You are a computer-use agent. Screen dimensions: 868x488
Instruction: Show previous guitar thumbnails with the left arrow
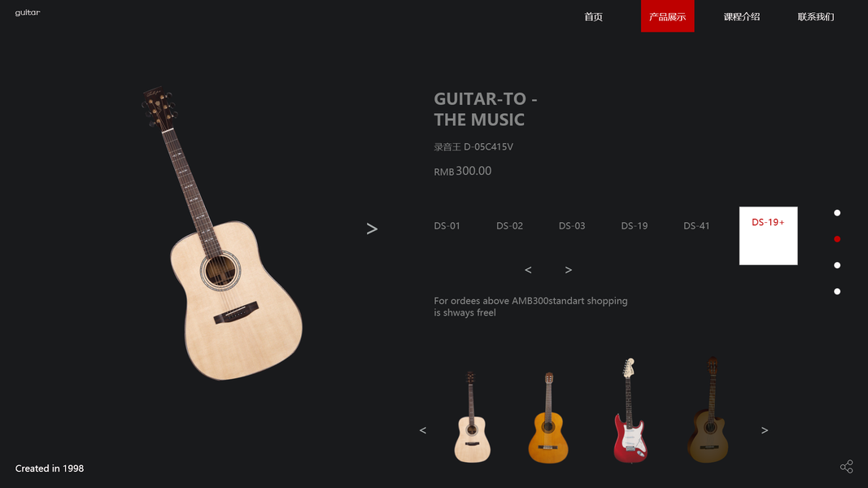click(423, 430)
